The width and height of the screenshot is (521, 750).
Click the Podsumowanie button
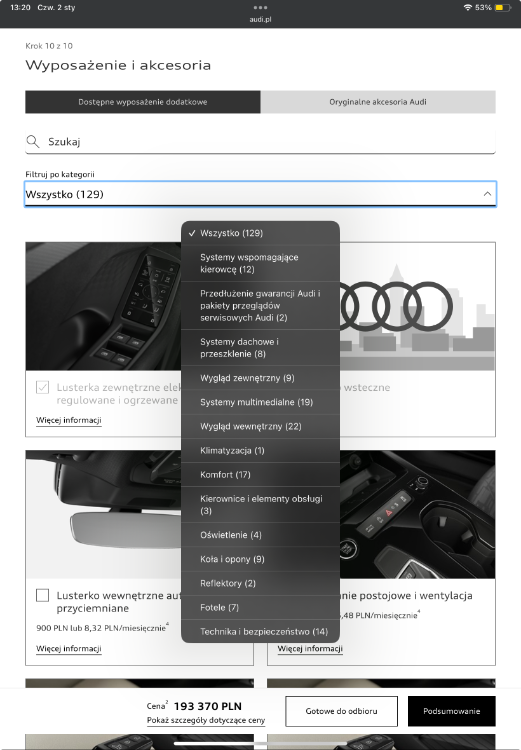click(452, 711)
